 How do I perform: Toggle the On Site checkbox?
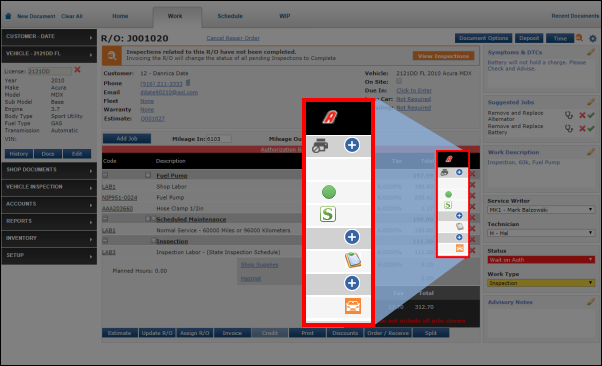click(x=399, y=81)
